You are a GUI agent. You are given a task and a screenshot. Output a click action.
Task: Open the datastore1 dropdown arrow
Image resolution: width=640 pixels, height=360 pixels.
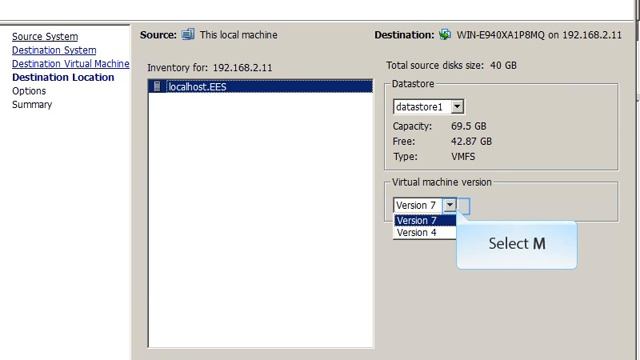pyautogui.click(x=457, y=107)
